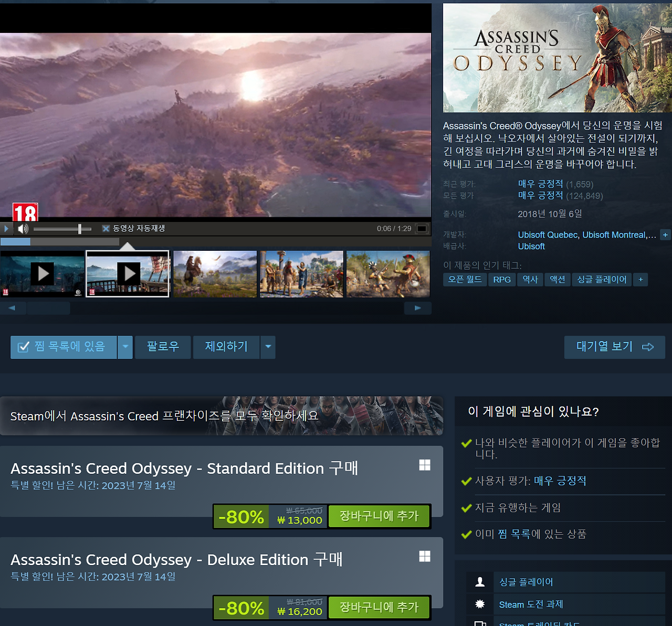Open the dropdown next to 제외하기
672x626 pixels.
(268, 347)
